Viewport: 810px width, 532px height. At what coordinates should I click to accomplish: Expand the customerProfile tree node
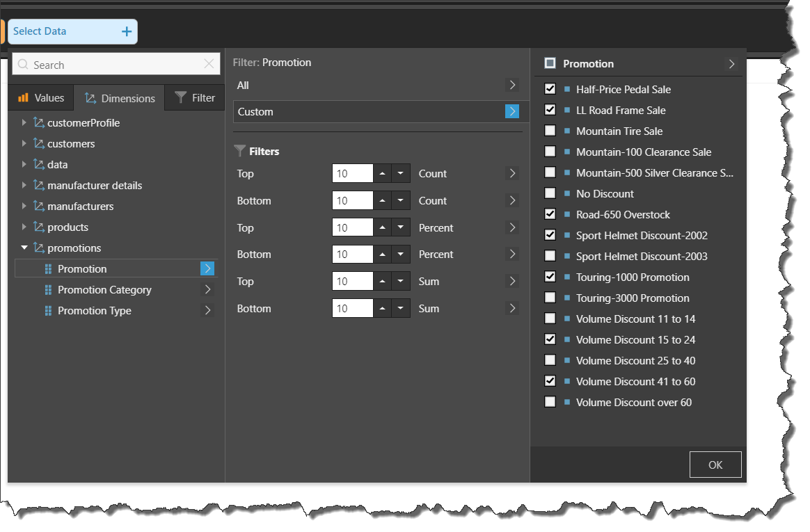click(x=24, y=122)
